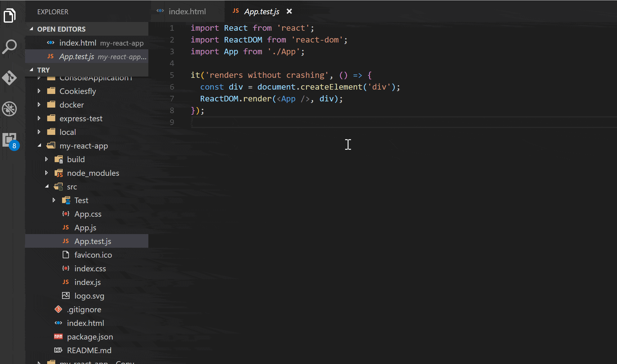Open App.css from the file tree
617x364 pixels.
(88, 214)
